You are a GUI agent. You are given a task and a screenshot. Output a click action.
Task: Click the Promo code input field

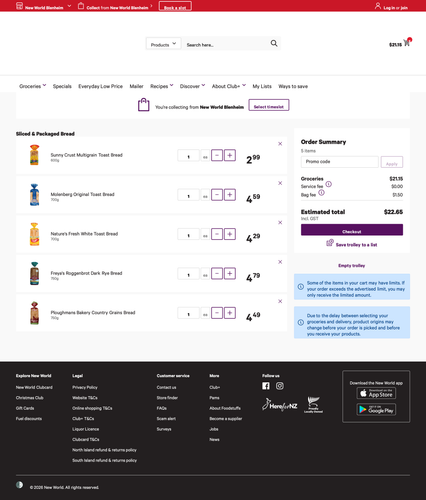coord(340,162)
